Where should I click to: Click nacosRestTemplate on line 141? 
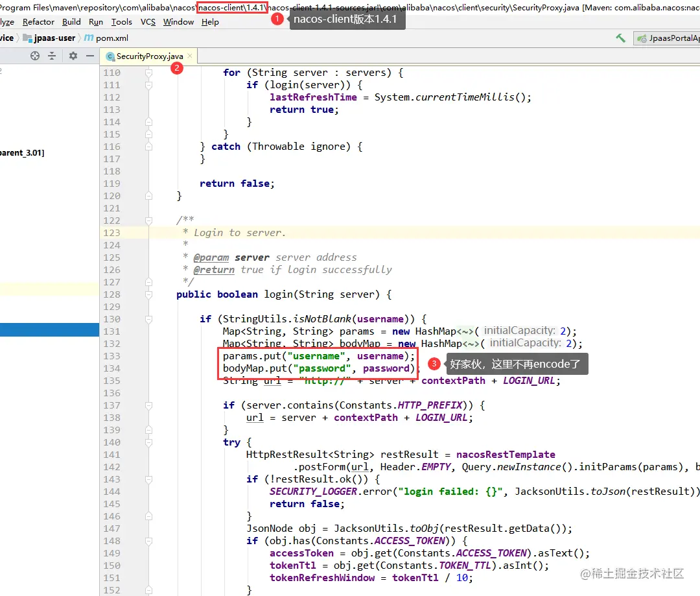(506, 455)
